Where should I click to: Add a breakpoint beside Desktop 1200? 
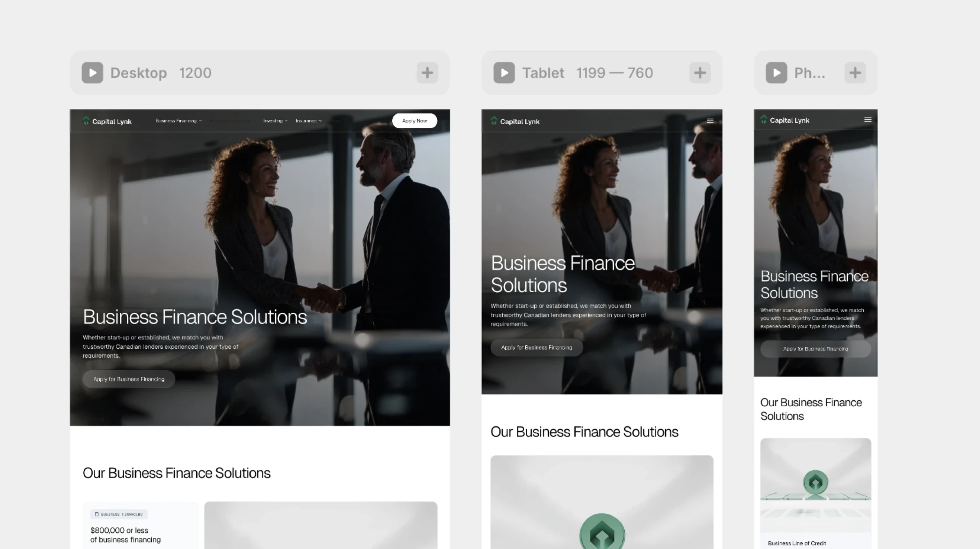[427, 73]
